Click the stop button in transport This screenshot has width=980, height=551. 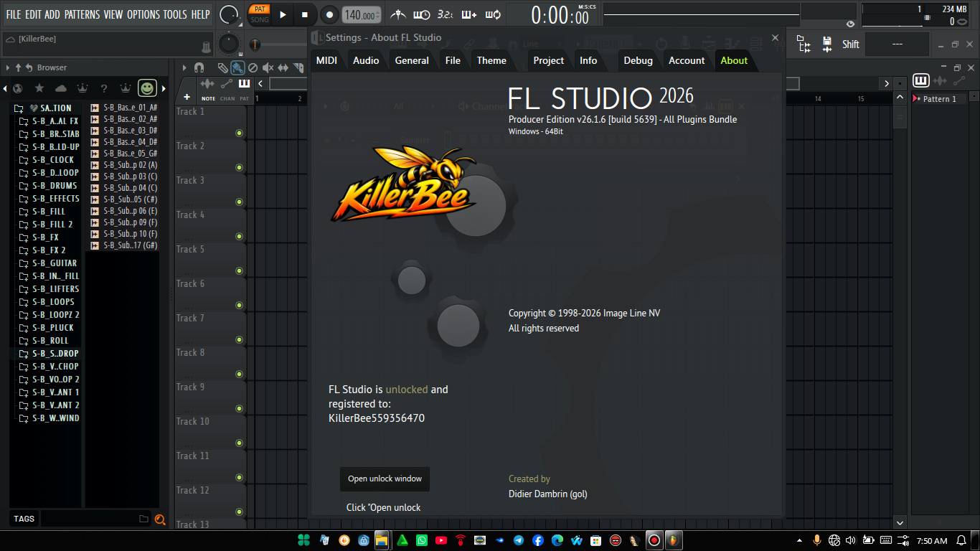click(x=305, y=14)
